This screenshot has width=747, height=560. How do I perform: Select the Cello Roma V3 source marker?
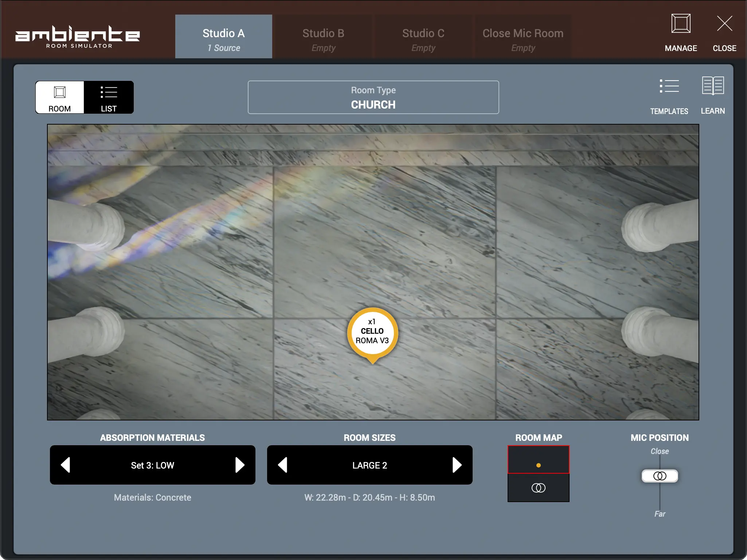372,332
